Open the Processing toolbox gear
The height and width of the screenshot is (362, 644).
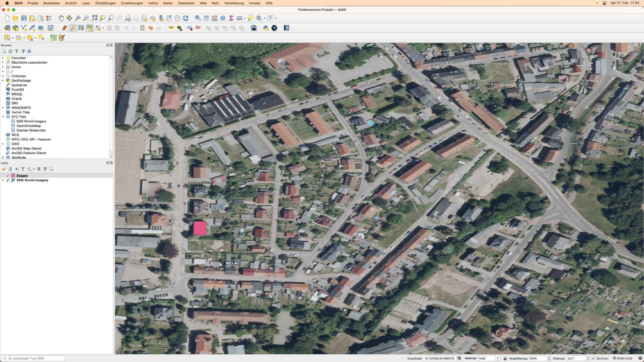click(x=223, y=18)
